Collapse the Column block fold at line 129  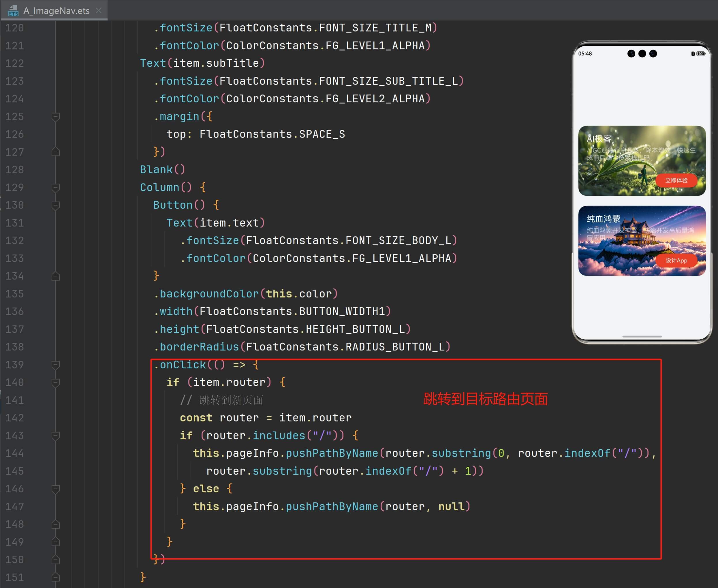(56, 188)
